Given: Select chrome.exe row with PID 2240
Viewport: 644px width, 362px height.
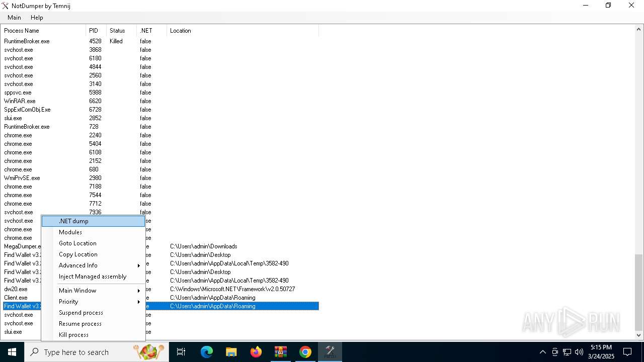Looking at the screenshot, I should (x=161, y=135).
